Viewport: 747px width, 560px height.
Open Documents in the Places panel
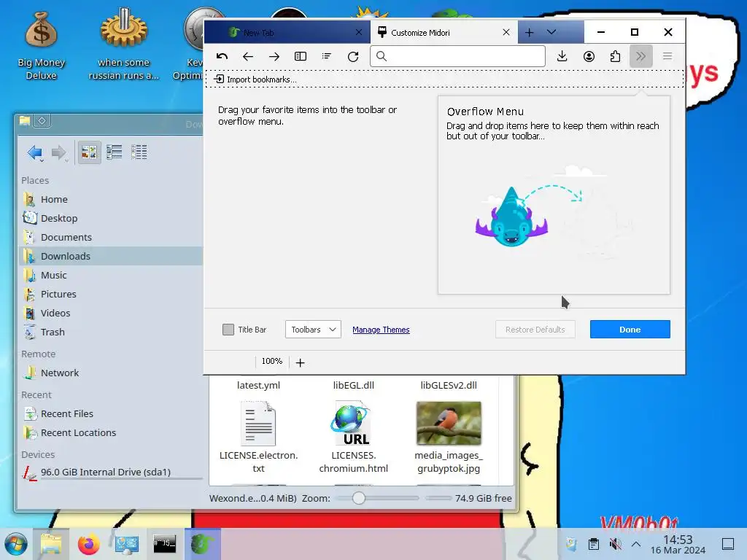pos(111,237)
